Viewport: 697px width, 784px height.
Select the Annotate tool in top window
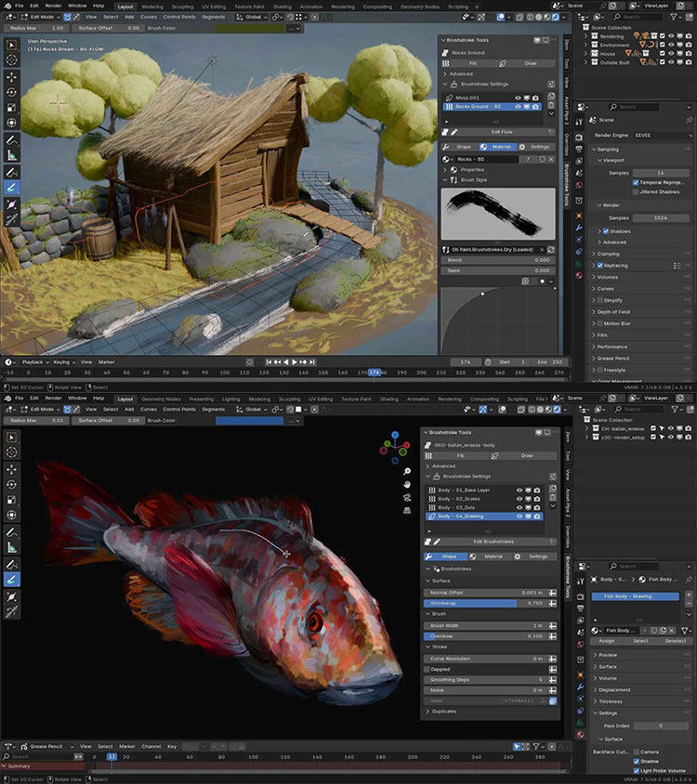tap(11, 140)
